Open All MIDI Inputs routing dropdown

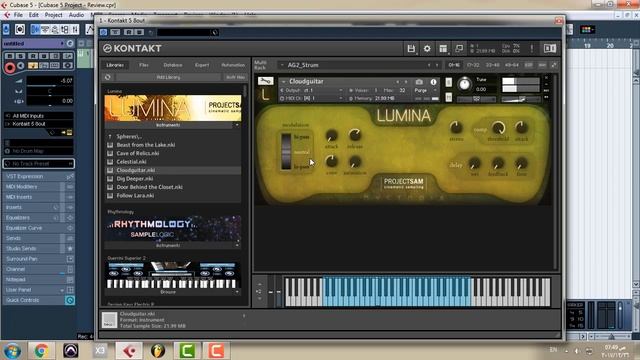[39, 116]
